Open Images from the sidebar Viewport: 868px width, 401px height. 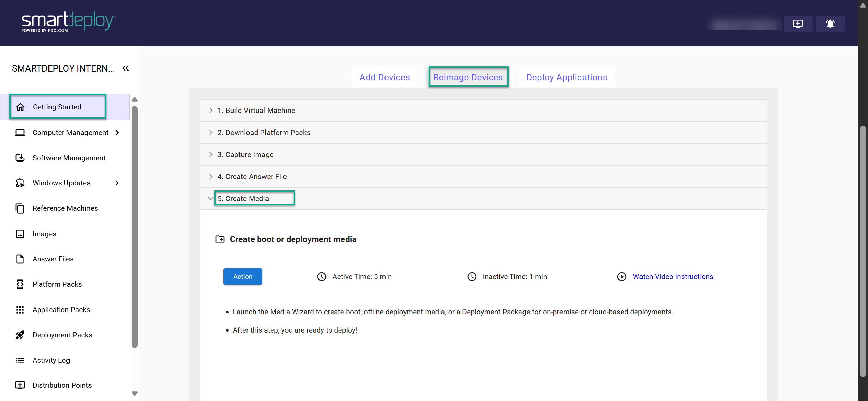[x=44, y=234]
